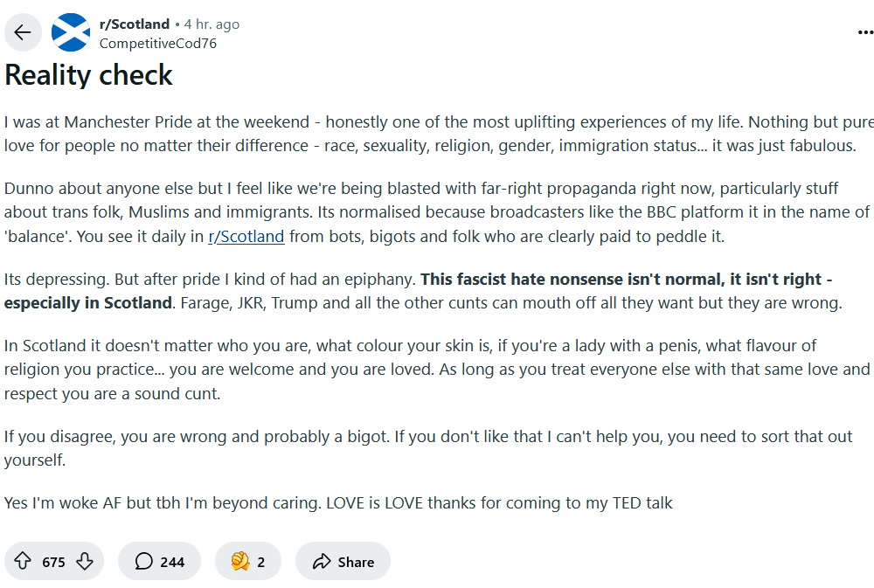The image size is (874, 588).
Task: Click the "Reality check" post title
Action: [89, 75]
